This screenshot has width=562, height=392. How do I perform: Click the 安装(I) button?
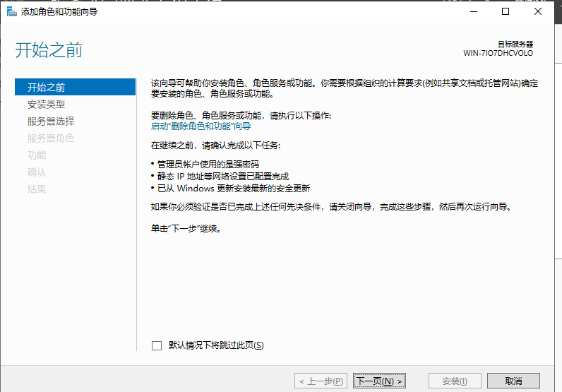click(x=455, y=381)
